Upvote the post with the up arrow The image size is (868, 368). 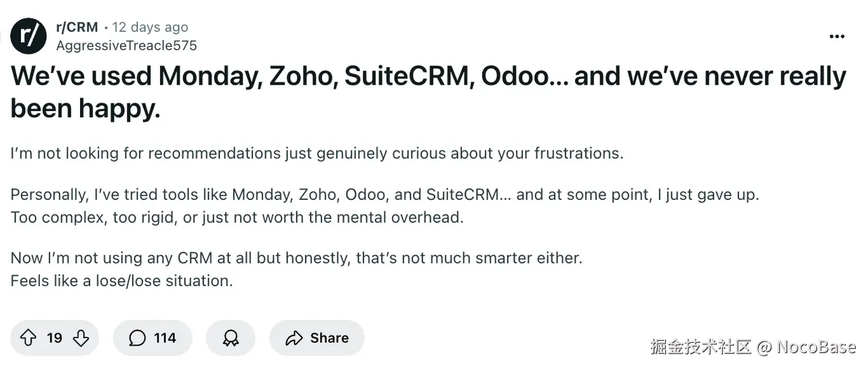pos(28,338)
